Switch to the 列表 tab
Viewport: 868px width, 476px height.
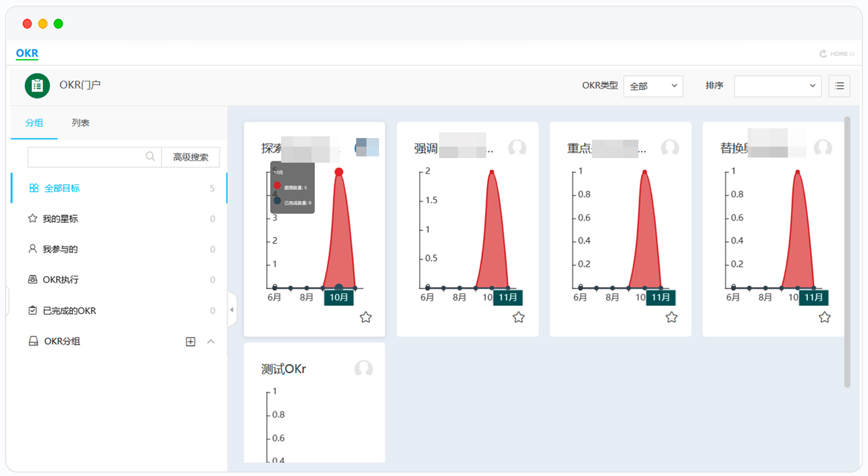(81, 123)
